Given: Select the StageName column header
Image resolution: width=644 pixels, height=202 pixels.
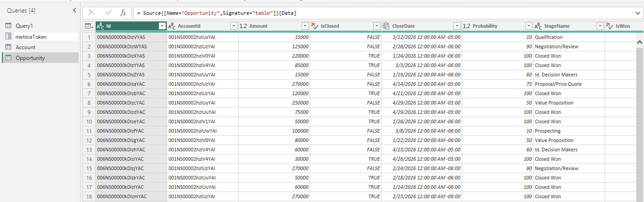Looking at the screenshot, I should pos(569,26).
